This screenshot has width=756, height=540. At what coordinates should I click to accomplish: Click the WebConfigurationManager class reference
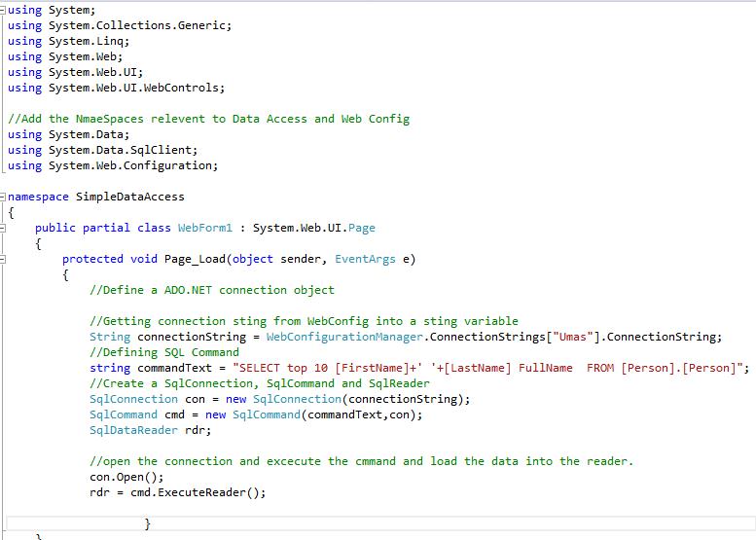coord(344,337)
